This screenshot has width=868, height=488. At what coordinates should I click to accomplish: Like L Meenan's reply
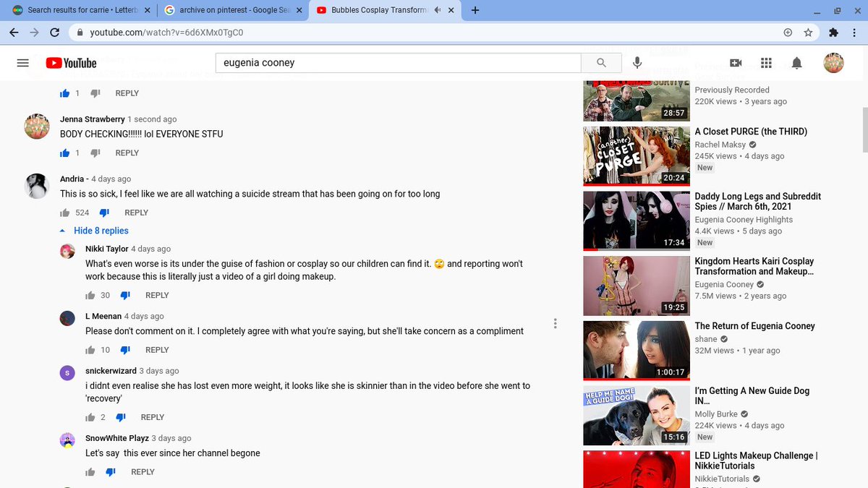coord(90,350)
